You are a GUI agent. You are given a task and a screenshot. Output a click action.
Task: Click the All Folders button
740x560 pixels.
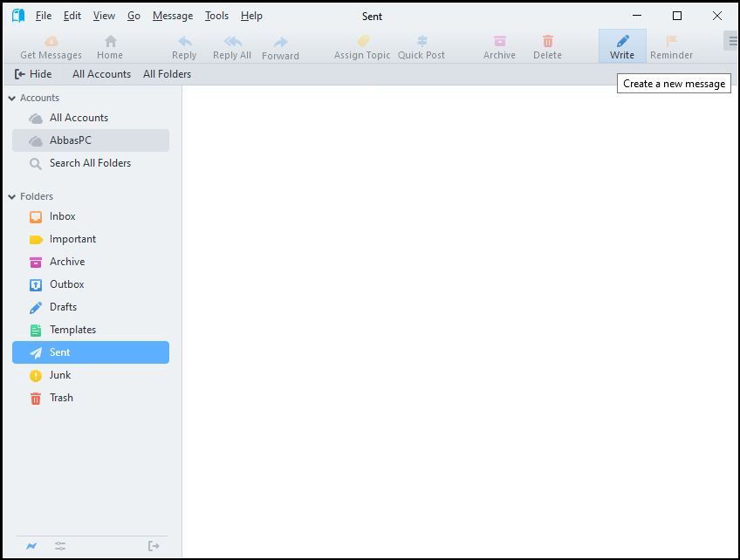click(167, 74)
